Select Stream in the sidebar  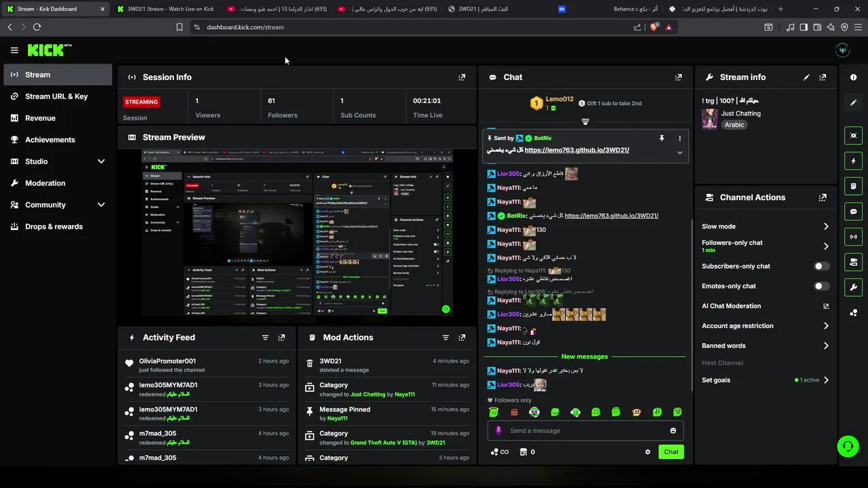pyautogui.click(x=58, y=75)
